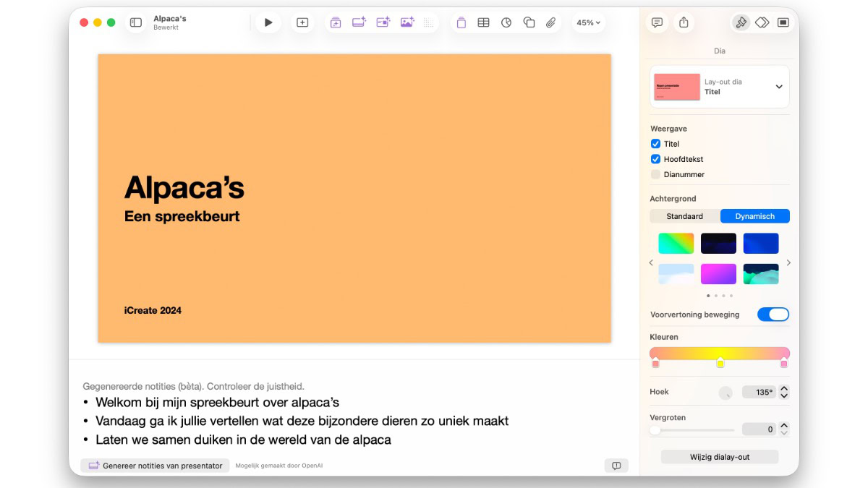
Task: Show next dynamic background presets
Action: point(788,262)
